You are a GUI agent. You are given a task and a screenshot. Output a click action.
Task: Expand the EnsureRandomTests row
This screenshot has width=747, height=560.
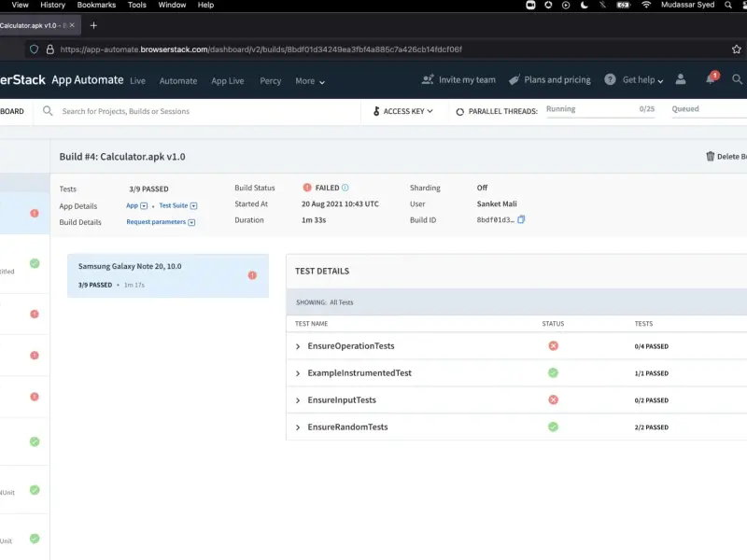[298, 427]
